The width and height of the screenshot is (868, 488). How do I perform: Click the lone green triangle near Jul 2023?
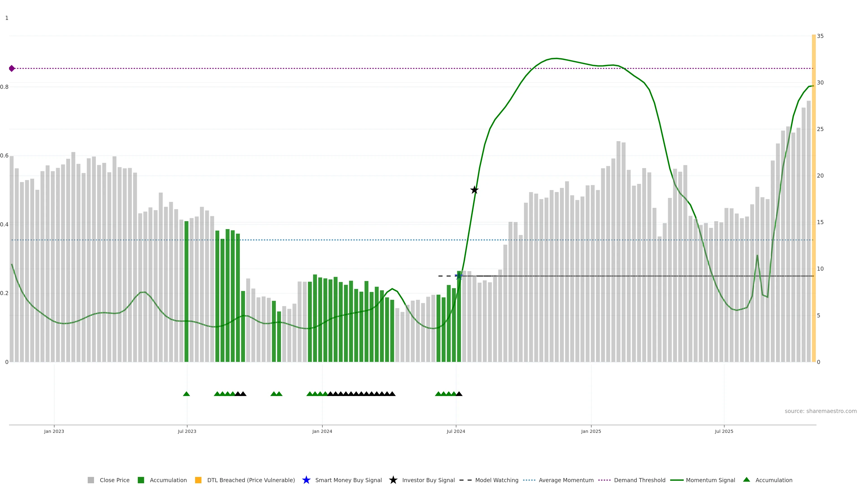click(x=186, y=394)
